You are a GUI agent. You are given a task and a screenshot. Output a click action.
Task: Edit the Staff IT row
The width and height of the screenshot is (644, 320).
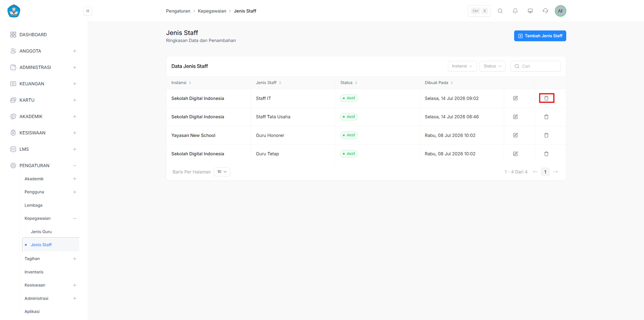click(515, 98)
